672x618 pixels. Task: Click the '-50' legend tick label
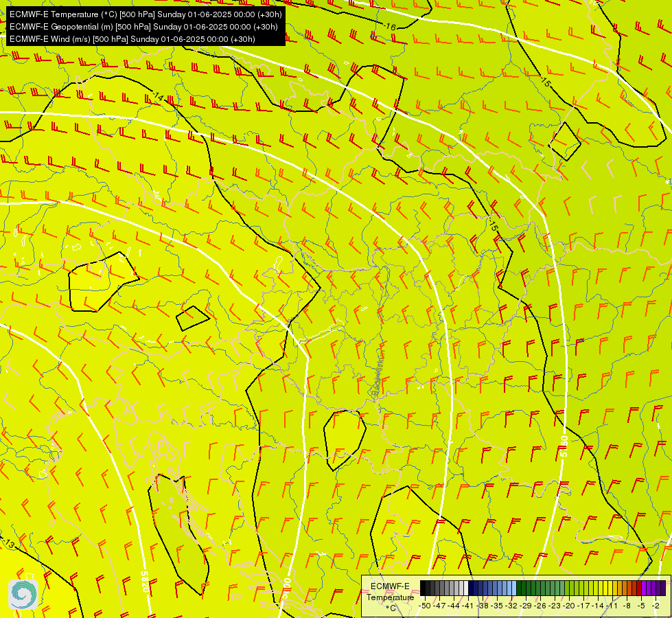425,606
